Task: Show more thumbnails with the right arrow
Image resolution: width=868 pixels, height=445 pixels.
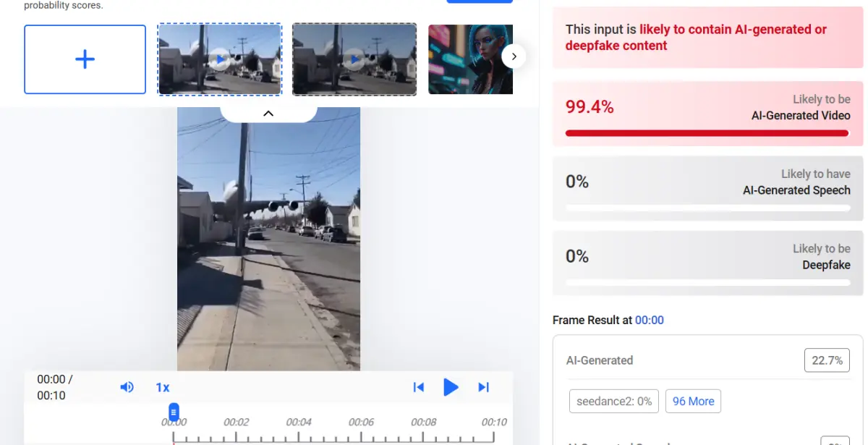Action: [x=514, y=56]
